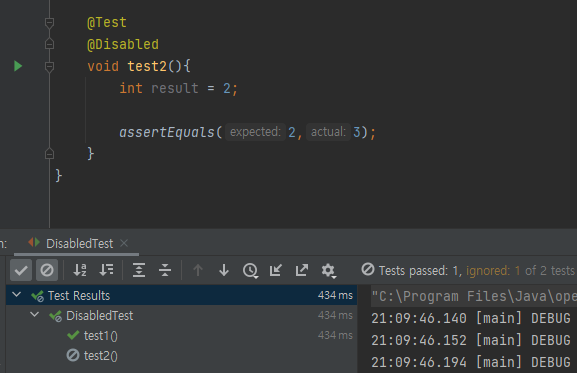
Task: Select the DisabledTest class in results tree
Action: click(x=100, y=316)
